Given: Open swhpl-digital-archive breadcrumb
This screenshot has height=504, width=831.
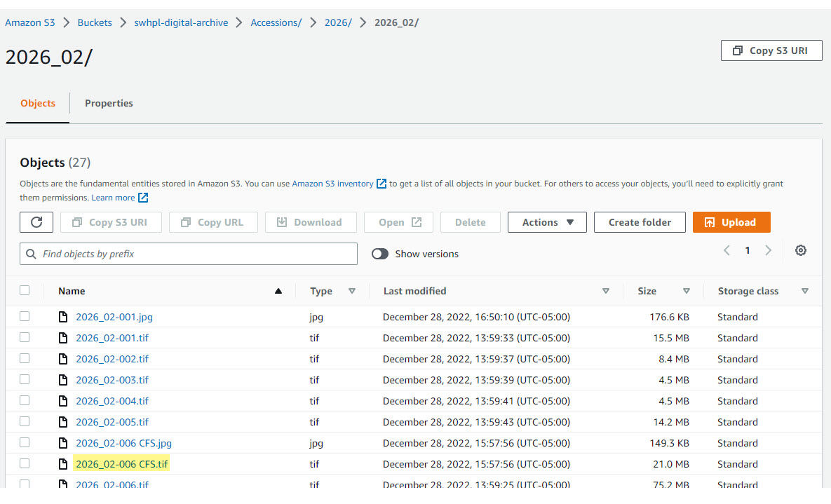Looking at the screenshot, I should tap(181, 23).
